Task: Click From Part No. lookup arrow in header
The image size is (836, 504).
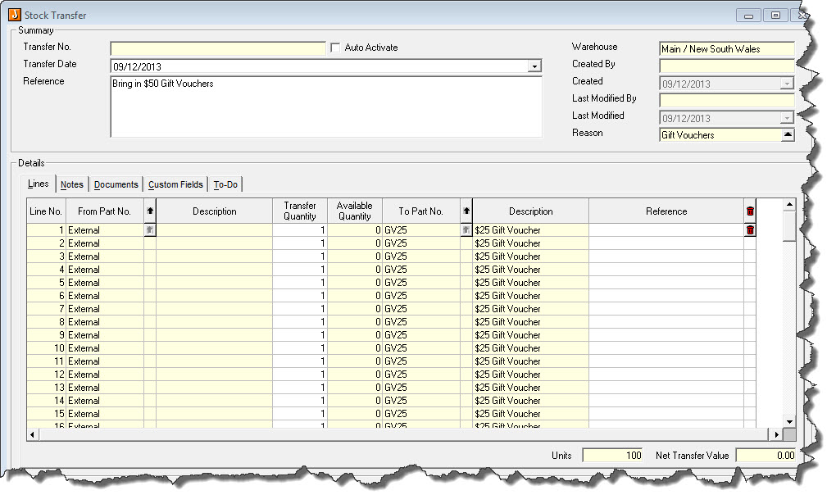Action: [150, 211]
